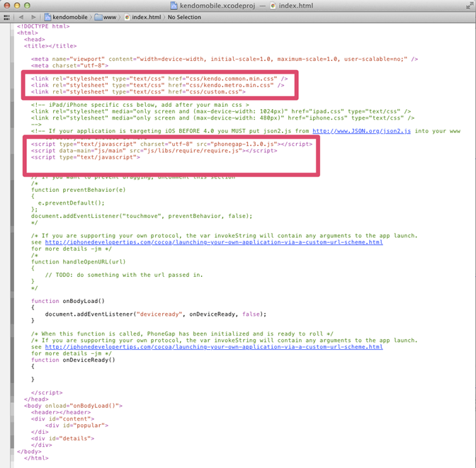Click the div id="content" line
Screen dimensions: 476x468
(62, 419)
